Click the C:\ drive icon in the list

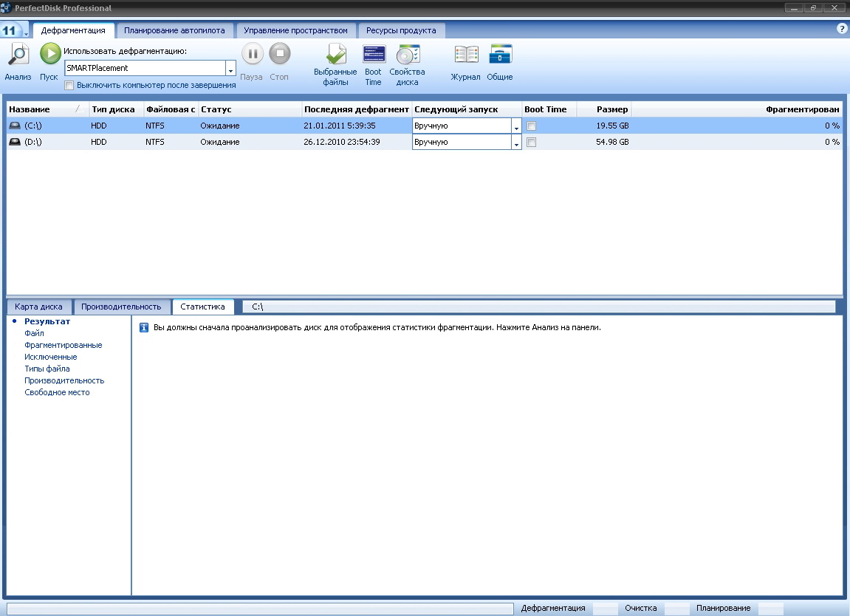pyautogui.click(x=15, y=126)
